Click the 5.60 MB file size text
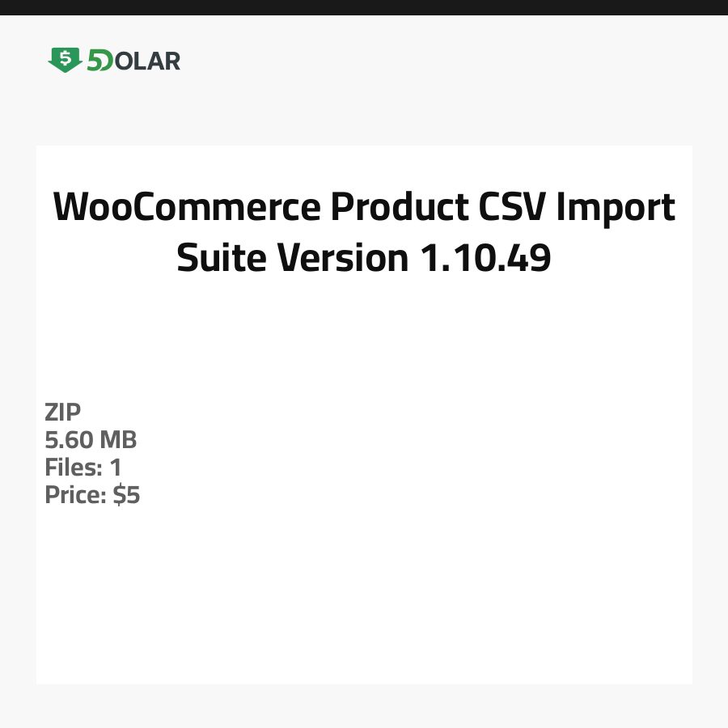 click(x=91, y=440)
